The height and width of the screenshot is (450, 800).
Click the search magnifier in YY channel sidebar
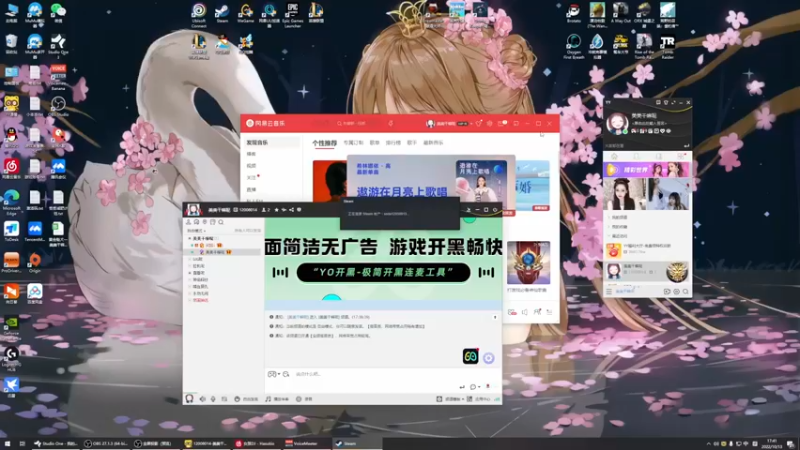(221, 222)
